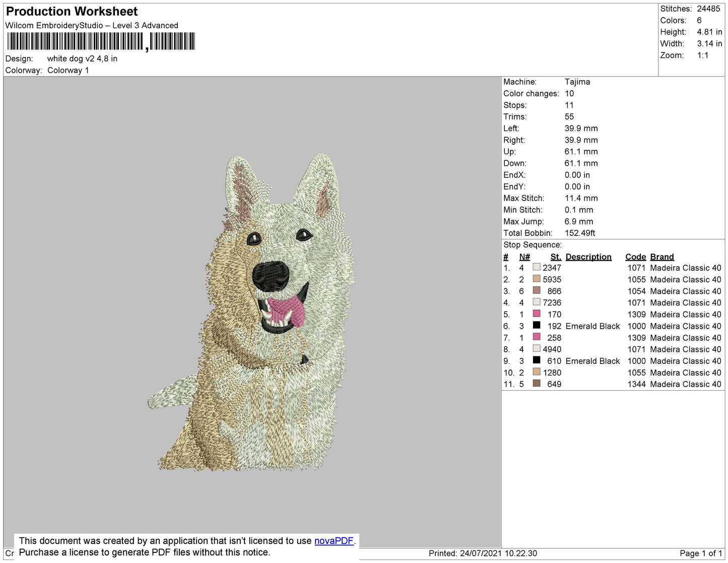The image size is (728, 563).
Task: Click 'Emerald Black' description in stop 9
Action: click(592, 361)
